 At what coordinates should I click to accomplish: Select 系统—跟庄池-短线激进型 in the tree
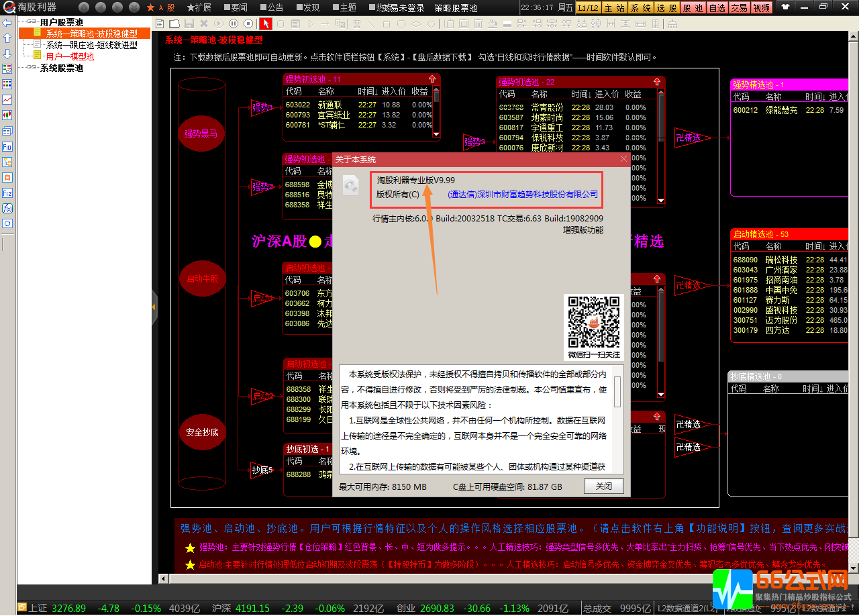pos(91,46)
